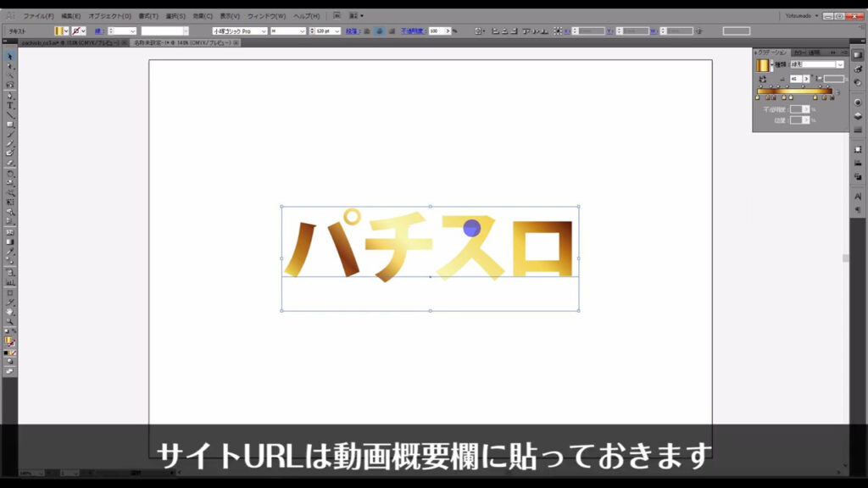Click the reverse gradient icon in Gradient panel
Viewport: 868px width, 488px height.
click(763, 78)
